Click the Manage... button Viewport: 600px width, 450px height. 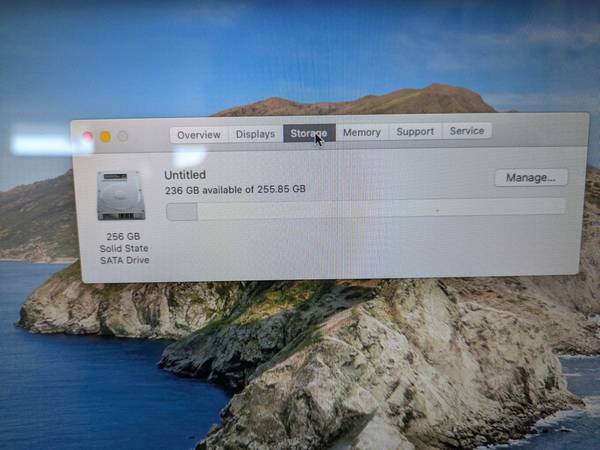click(530, 177)
